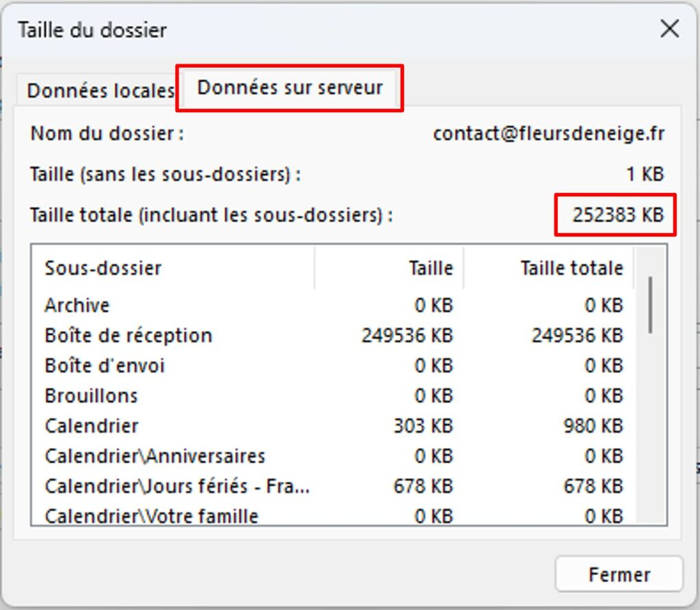Select the Calendrier subfolder row
Screen dimensions: 700x610
pos(92,426)
